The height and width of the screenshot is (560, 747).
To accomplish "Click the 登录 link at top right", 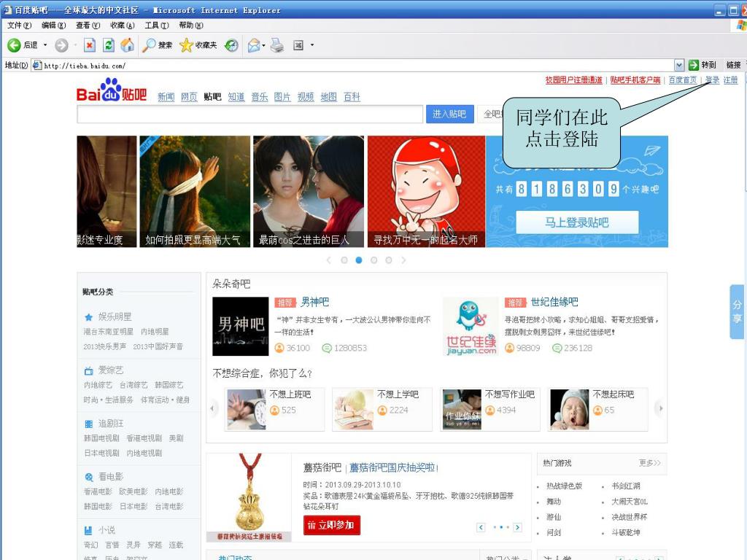I will [x=712, y=80].
